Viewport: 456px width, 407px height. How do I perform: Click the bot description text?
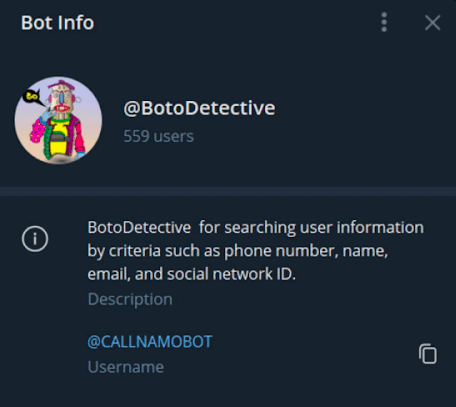coord(256,251)
